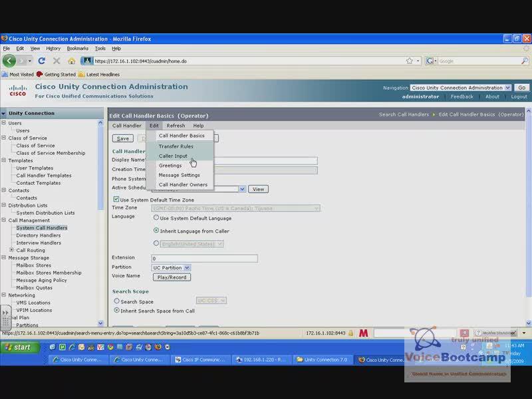Collapse the Unity Connection panel header
532x399 pixels.
point(4,113)
